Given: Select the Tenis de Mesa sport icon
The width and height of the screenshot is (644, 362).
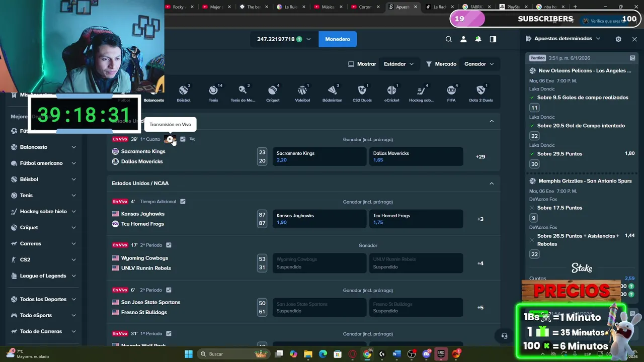Looking at the screenshot, I should [x=243, y=93].
